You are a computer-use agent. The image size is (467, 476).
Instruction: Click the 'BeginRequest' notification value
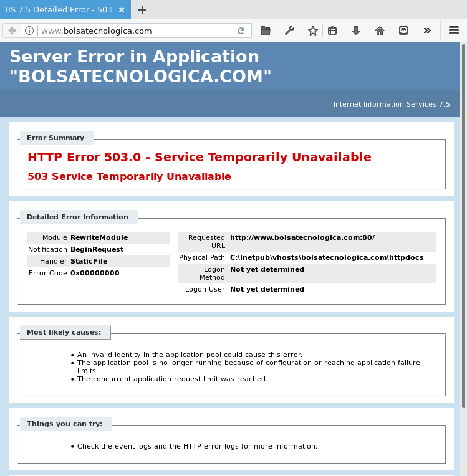coord(97,249)
